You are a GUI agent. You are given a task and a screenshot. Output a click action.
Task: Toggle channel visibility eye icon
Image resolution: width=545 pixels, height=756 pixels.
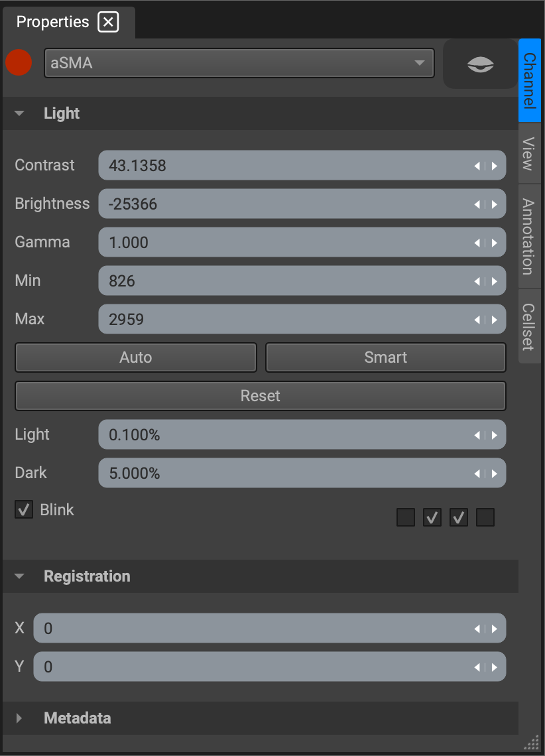[481, 64]
